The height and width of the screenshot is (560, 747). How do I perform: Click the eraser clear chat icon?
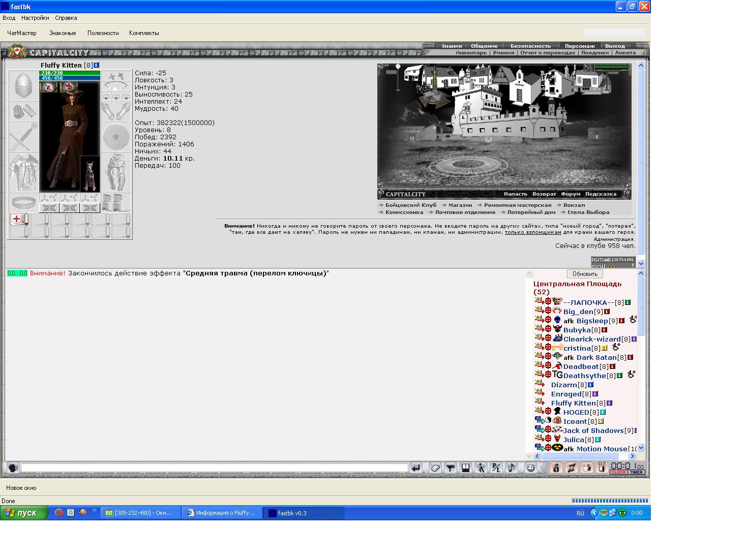click(435, 468)
